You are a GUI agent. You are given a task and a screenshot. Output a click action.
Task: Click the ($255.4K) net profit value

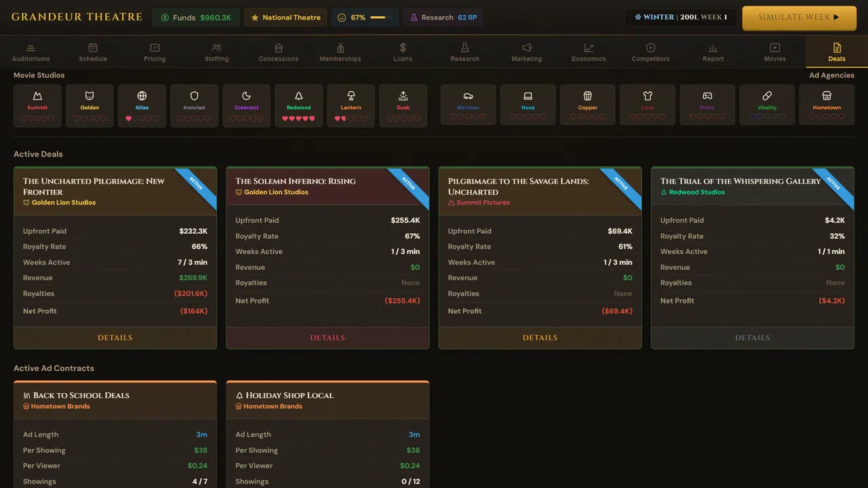click(x=402, y=301)
